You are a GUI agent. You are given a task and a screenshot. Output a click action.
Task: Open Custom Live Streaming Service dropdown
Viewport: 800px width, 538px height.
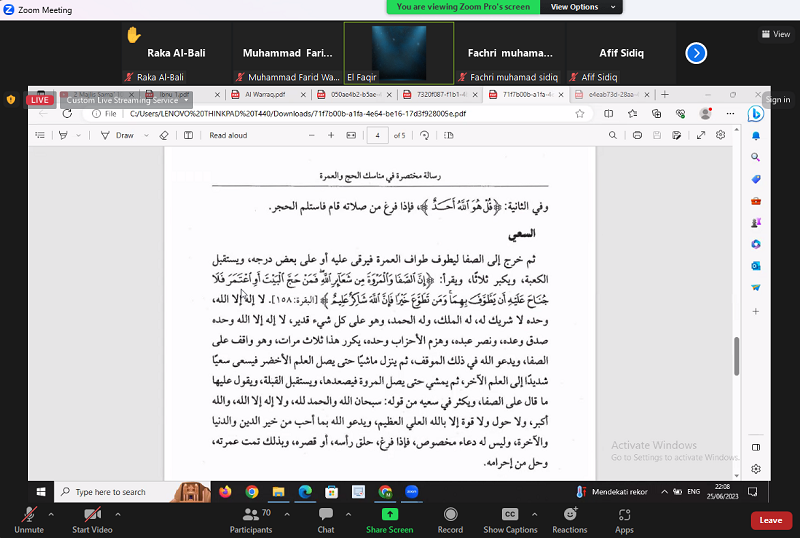pyautogui.click(x=127, y=100)
